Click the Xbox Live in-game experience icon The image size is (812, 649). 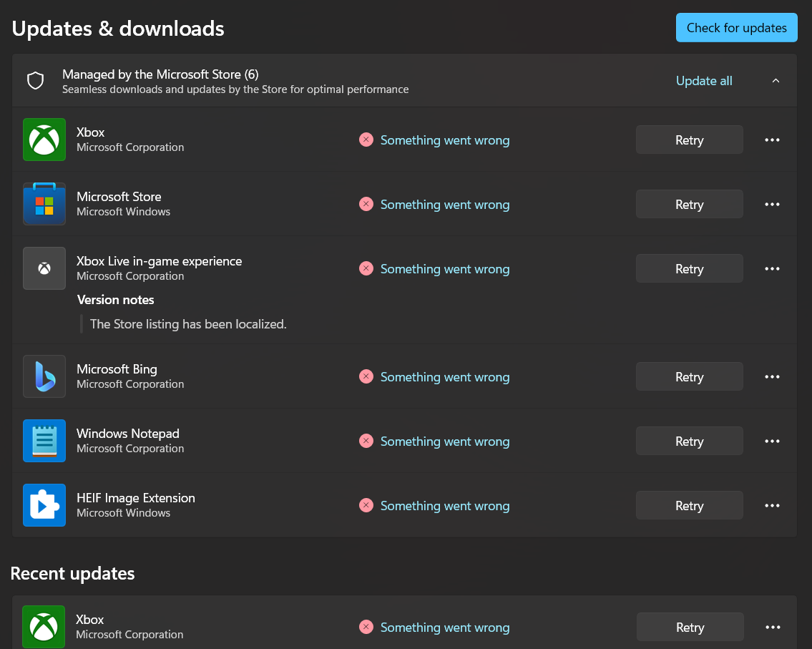click(44, 268)
